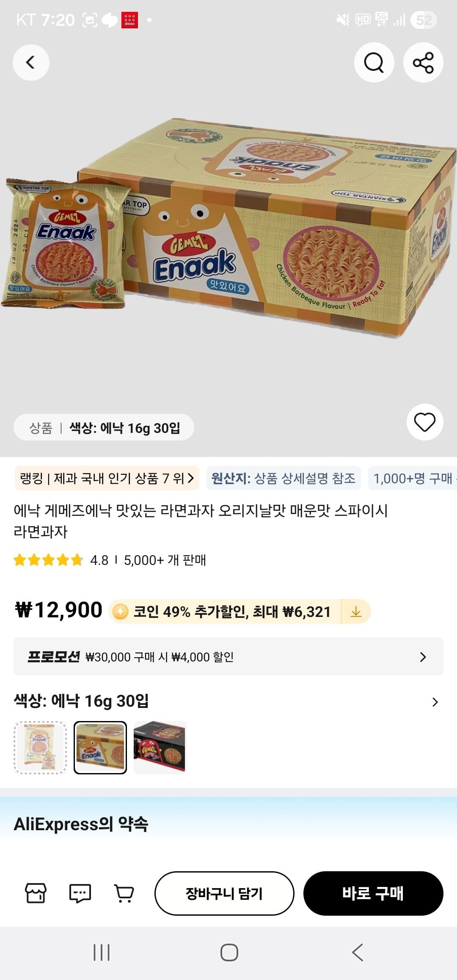Expand the 색상 options chevron

coord(435,702)
